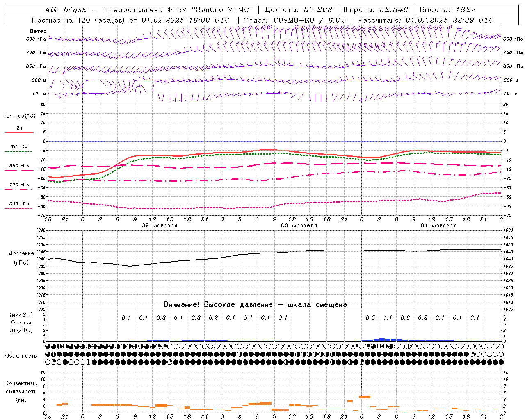
Task: Click the text Предоставлено ФГБУ "ЗапСиб УГМС"
Action: click(x=178, y=10)
